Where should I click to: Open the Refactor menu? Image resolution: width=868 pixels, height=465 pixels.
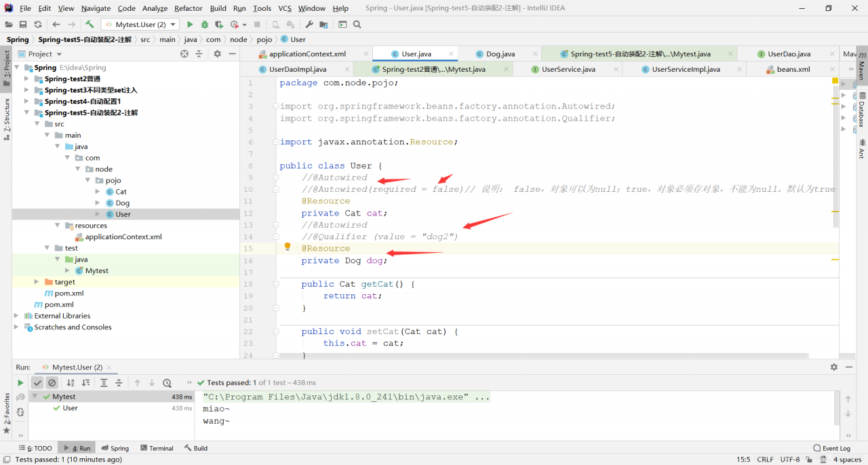coord(188,8)
